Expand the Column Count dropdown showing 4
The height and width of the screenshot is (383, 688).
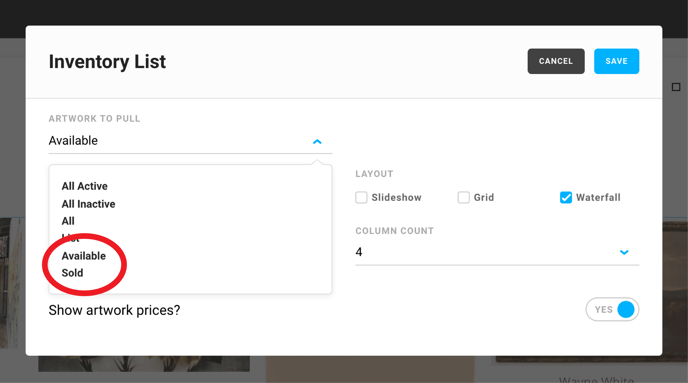pyautogui.click(x=497, y=252)
